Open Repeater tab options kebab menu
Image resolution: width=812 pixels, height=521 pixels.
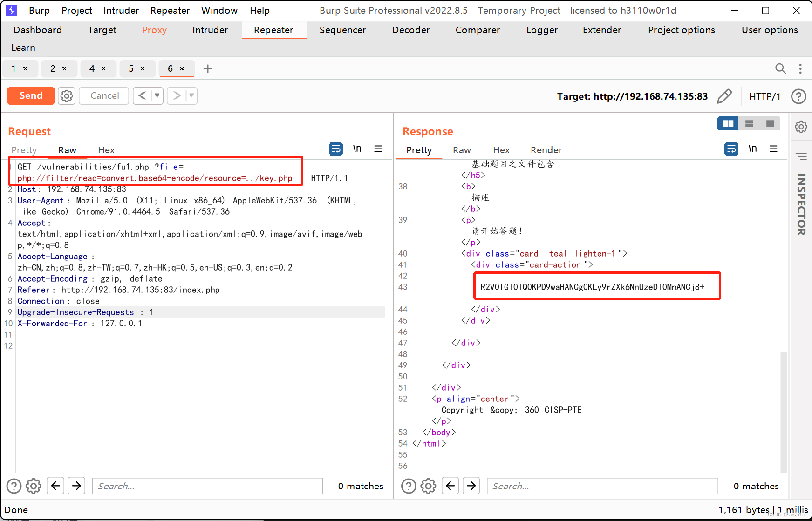[x=800, y=69]
